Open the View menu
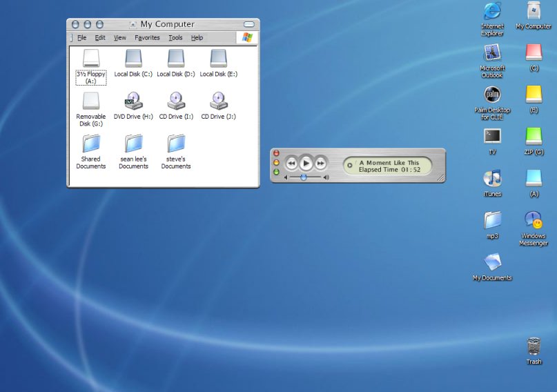Viewport: 557px width, 392px height. (119, 38)
